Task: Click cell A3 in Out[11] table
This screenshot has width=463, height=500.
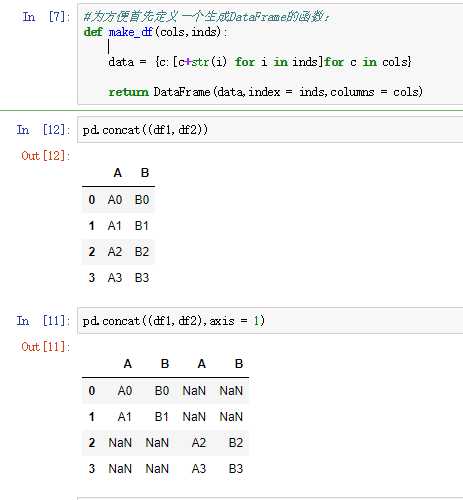Action: tap(199, 469)
